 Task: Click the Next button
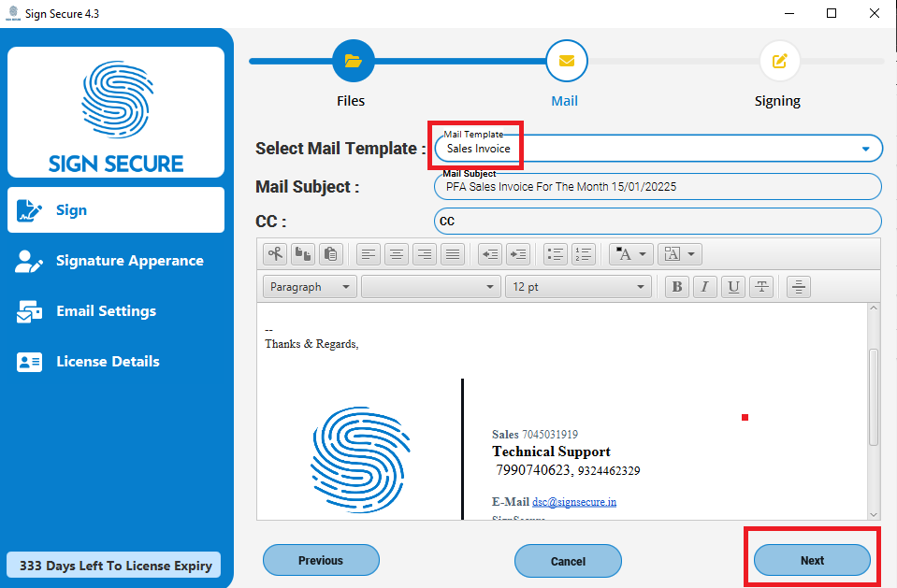coord(812,561)
